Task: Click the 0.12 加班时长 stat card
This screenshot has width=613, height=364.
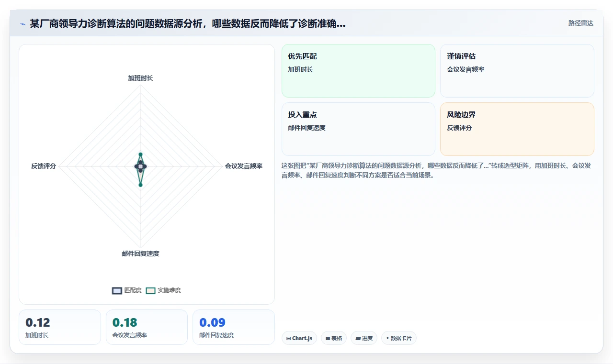Action: (x=60, y=327)
